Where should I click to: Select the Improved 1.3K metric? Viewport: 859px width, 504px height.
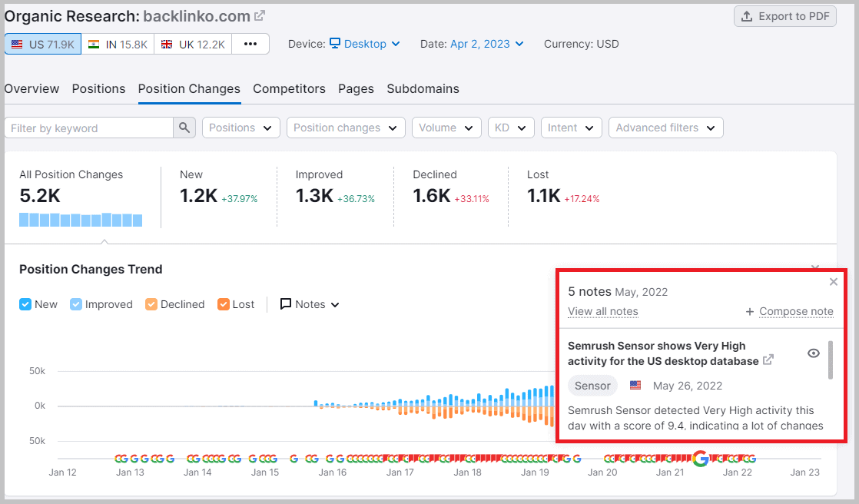pos(335,188)
